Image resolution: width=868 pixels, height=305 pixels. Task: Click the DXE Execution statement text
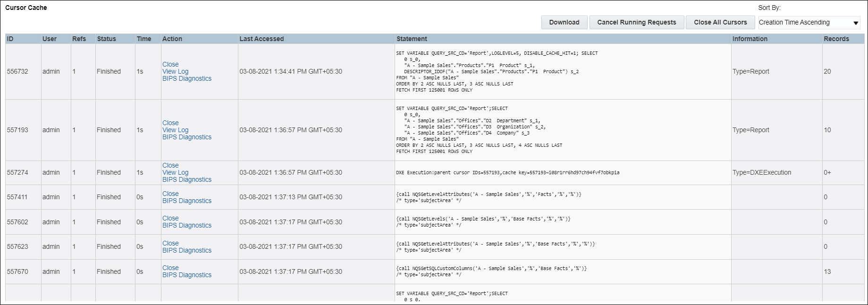[x=508, y=173]
